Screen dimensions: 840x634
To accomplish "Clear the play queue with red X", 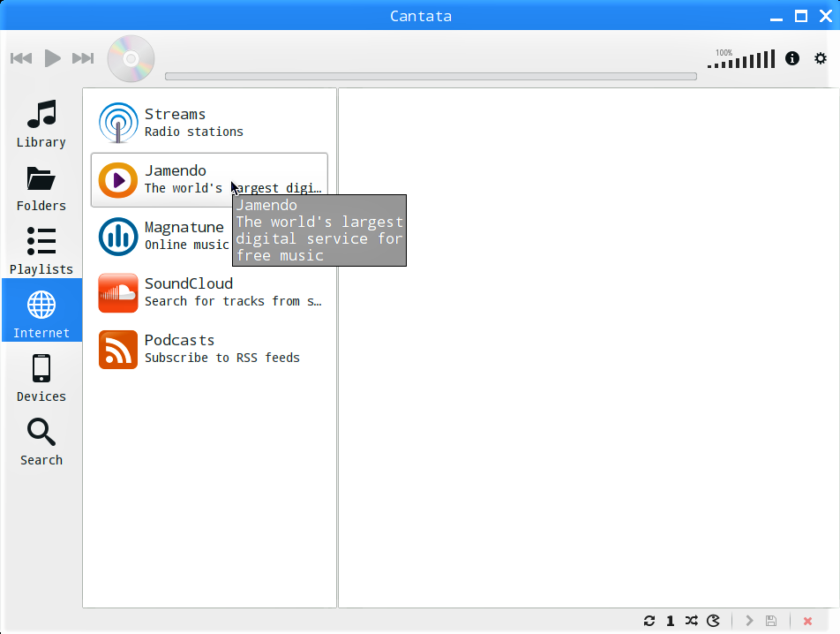I will [807, 621].
